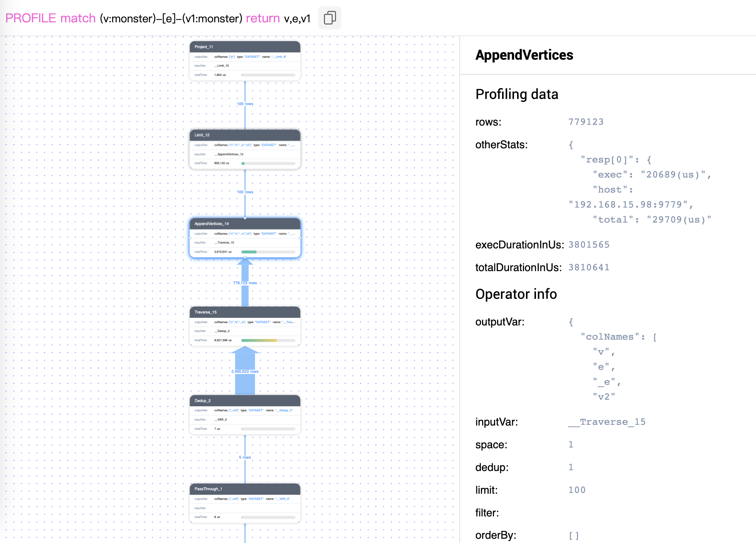Viewport: 756px width, 543px height.
Task: Click the totalTime progress bar on Traverse_15
Action: click(259, 340)
